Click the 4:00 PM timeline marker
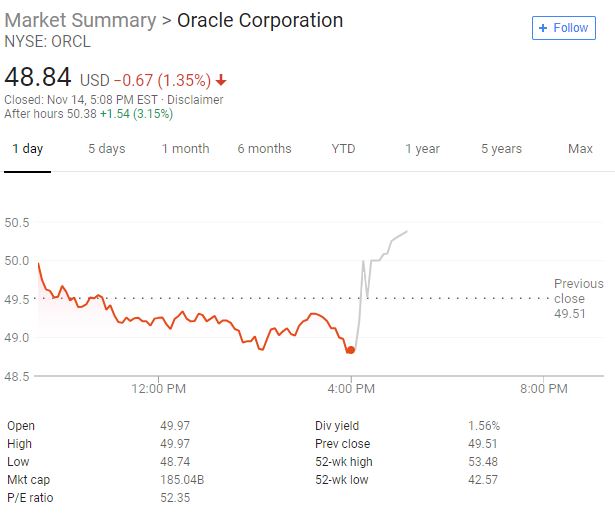Viewport: 615px width, 516px height. pyautogui.click(x=351, y=389)
